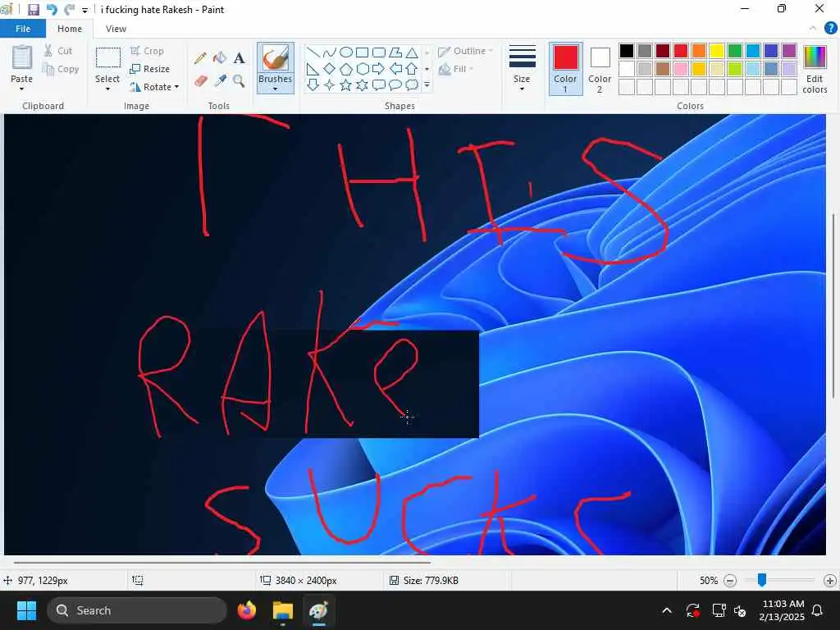Viewport: 840px width, 630px height.
Task: Select the Magnifier tool
Action: point(239,81)
